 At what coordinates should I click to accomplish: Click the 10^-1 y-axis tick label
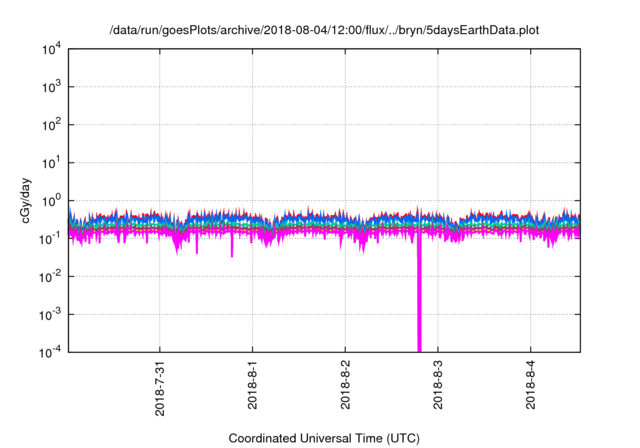[51, 239]
